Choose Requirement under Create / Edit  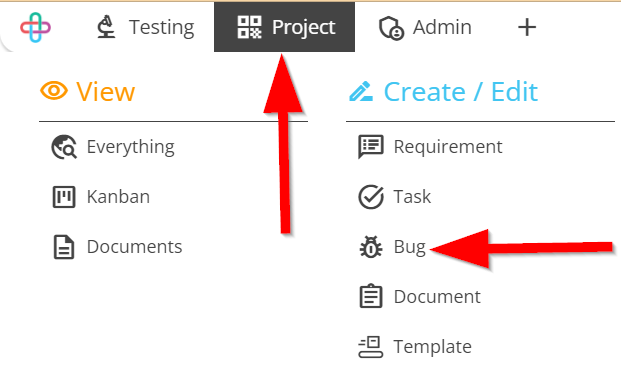point(431,147)
